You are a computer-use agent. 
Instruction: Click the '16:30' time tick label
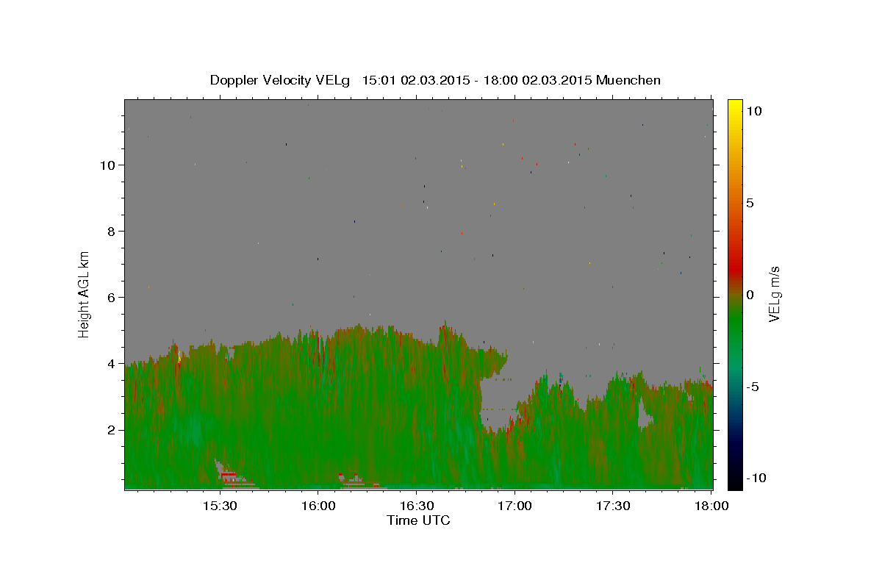click(x=416, y=506)
